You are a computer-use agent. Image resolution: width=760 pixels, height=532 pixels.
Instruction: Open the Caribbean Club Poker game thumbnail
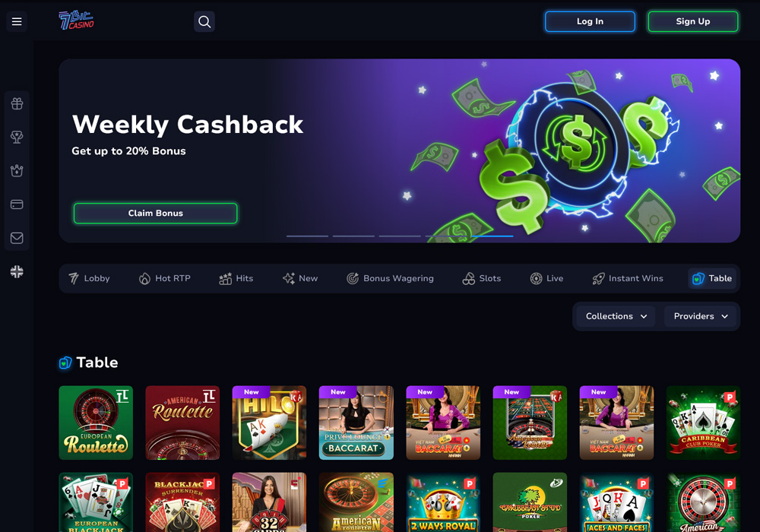pos(703,423)
